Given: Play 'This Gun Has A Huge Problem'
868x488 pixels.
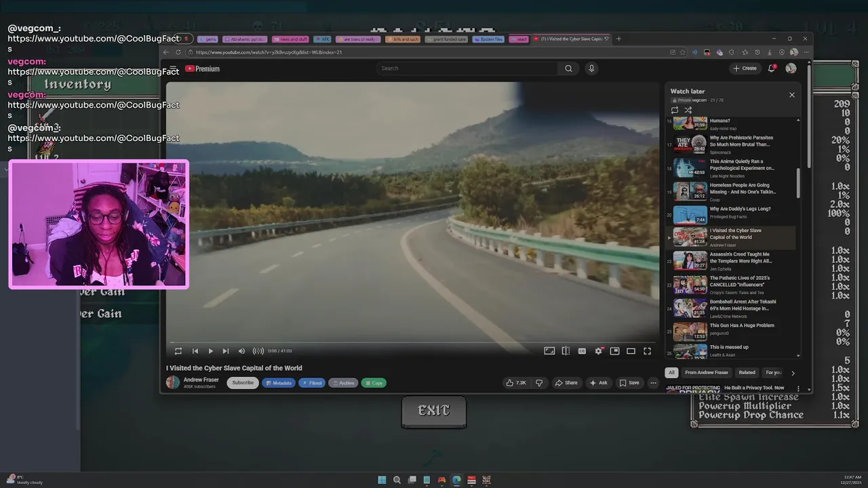Looking at the screenshot, I should click(731, 332).
